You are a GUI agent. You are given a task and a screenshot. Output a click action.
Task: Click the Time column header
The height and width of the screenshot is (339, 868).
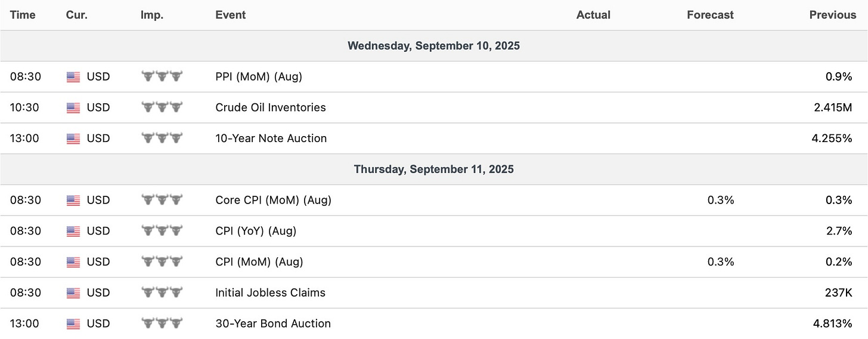click(x=23, y=15)
